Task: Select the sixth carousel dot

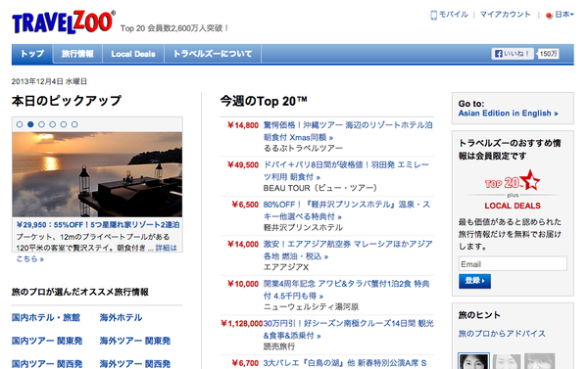Action: [74, 124]
